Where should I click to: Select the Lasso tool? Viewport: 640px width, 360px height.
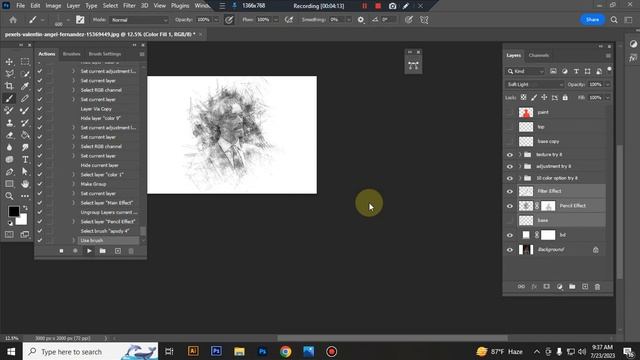tap(9, 74)
